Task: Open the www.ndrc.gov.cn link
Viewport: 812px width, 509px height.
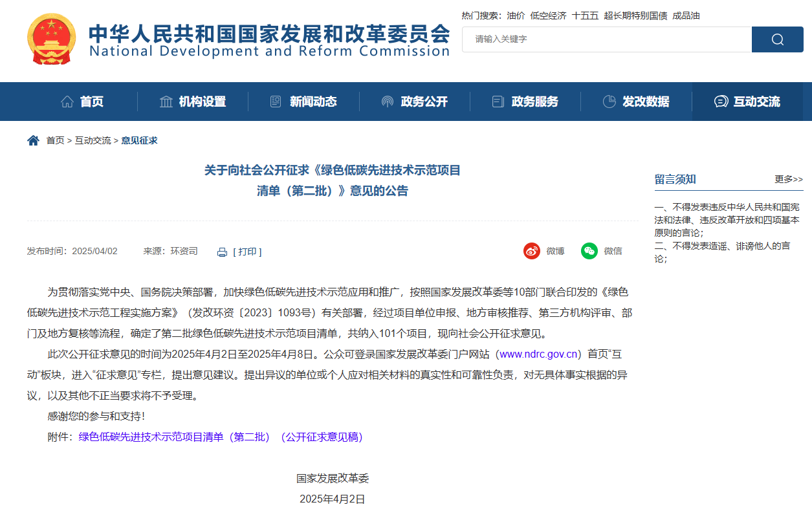Action: 538,354
